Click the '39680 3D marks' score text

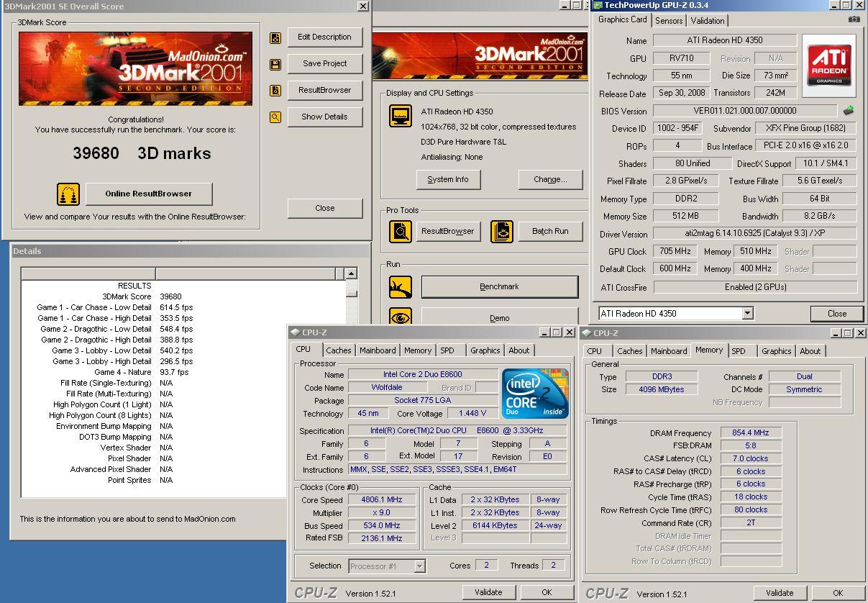click(x=142, y=153)
